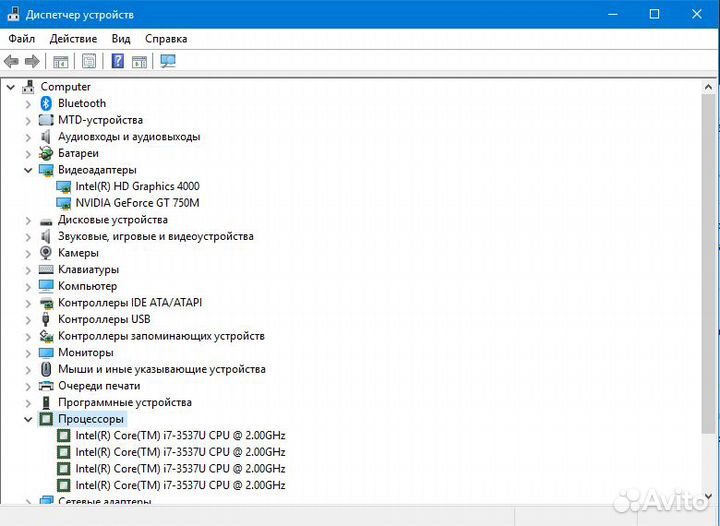Click the vertical scrollbar thumb
The height and width of the screenshot is (526, 720).
708,263
